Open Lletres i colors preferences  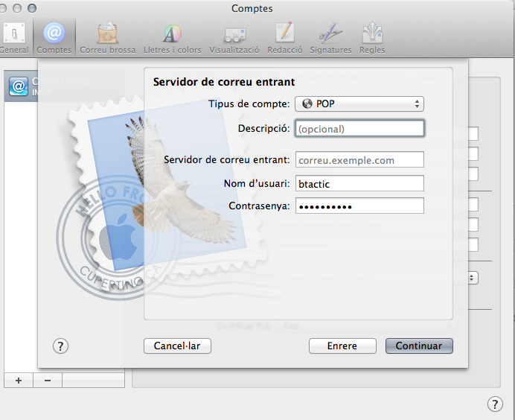(x=173, y=38)
